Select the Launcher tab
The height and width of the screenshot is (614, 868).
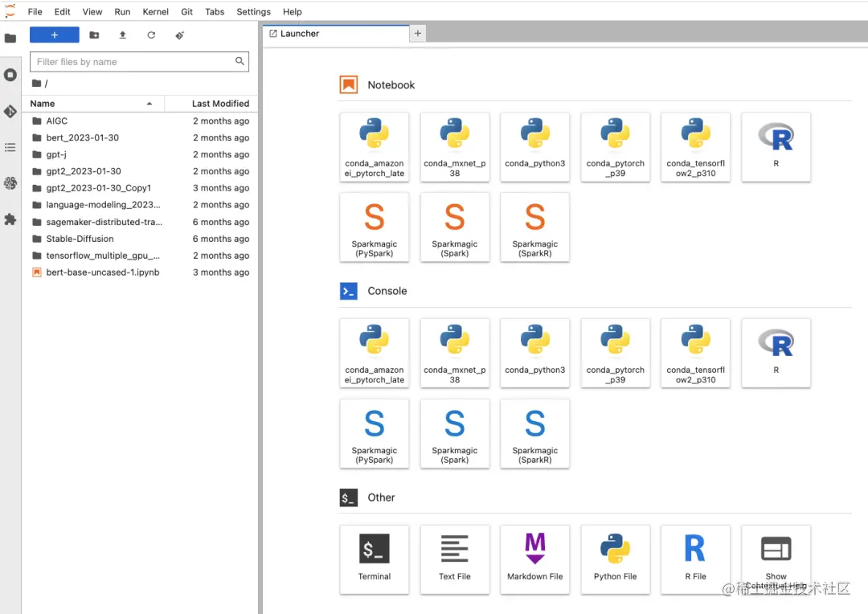tap(337, 34)
